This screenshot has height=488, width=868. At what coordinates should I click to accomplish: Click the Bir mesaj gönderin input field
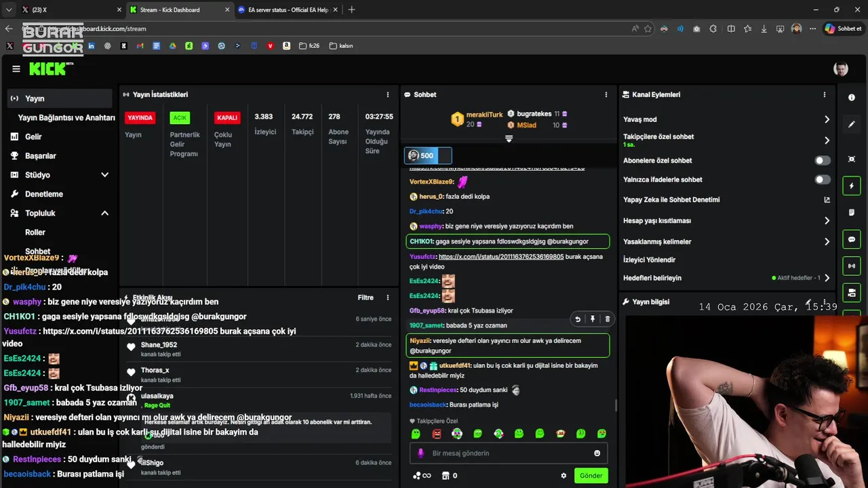point(509,453)
